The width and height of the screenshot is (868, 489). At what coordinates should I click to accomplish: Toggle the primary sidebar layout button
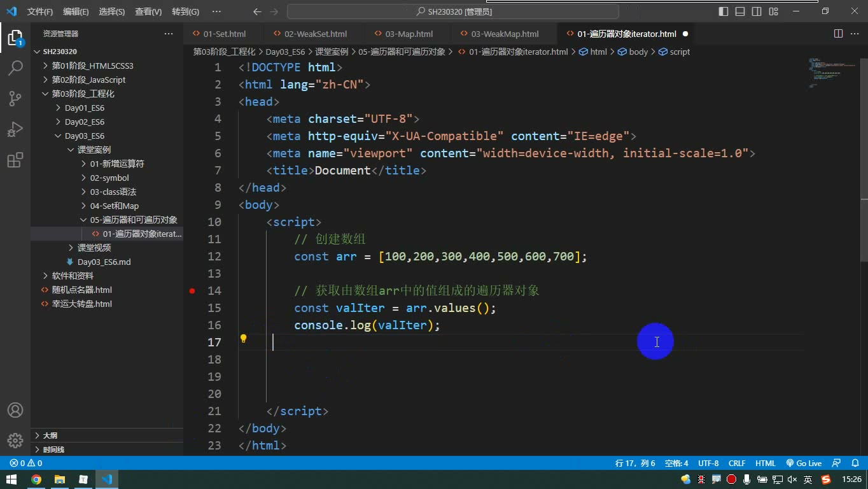pyautogui.click(x=724, y=11)
